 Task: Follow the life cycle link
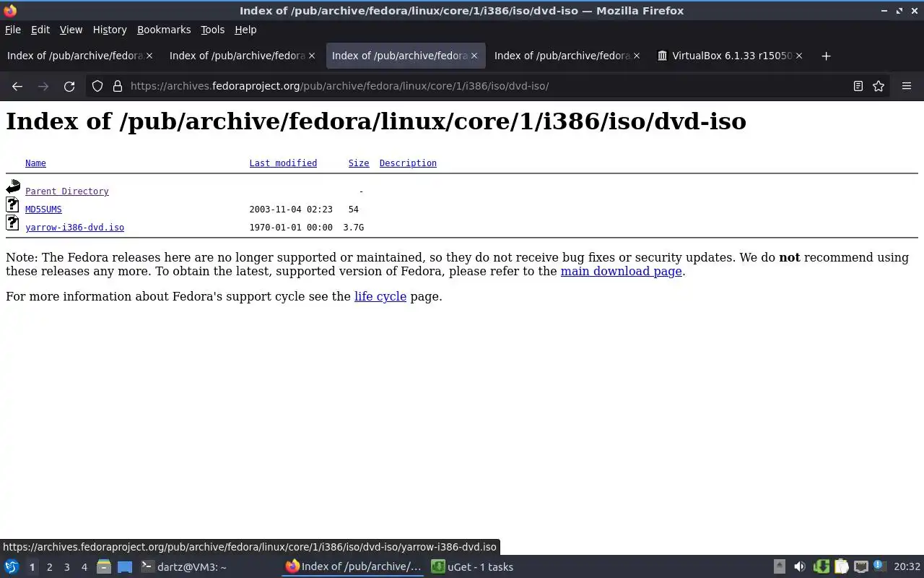(380, 296)
